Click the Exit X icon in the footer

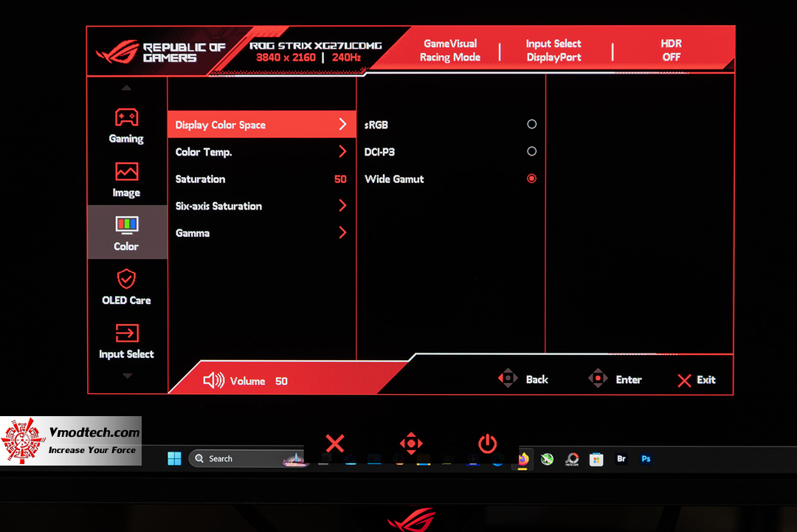coord(684,381)
